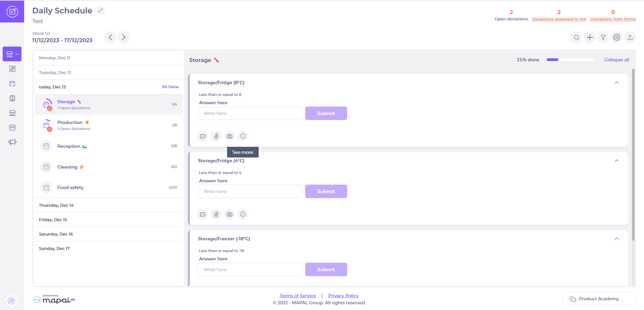Select the Production checklist
This screenshot has width=644, height=310.
tap(109, 125)
